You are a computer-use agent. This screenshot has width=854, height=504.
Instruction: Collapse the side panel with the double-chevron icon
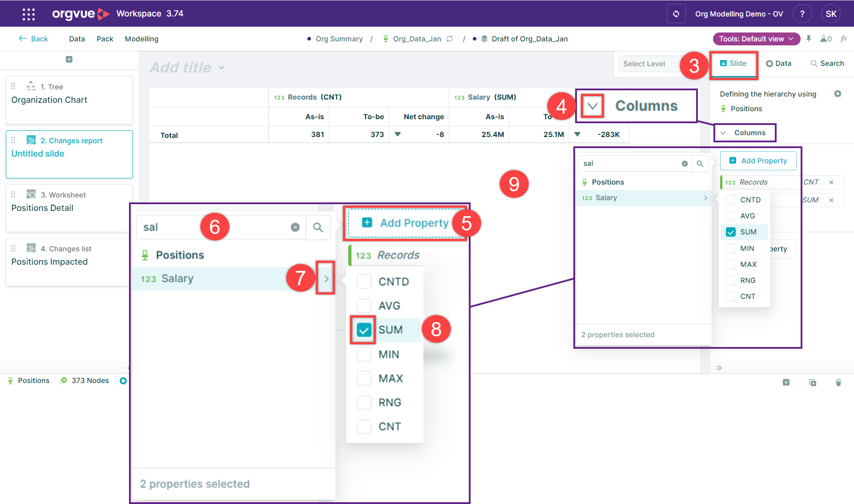pyautogui.click(x=719, y=368)
